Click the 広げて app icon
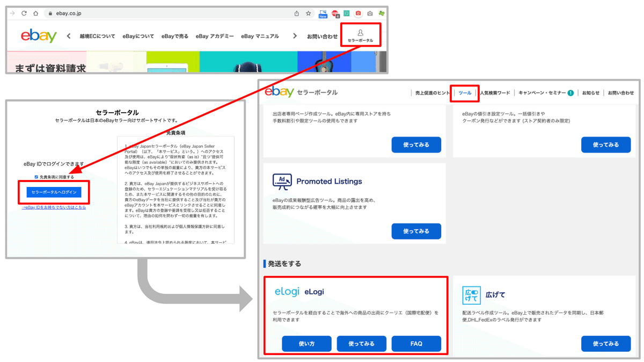644x362 pixels. pos(472,295)
